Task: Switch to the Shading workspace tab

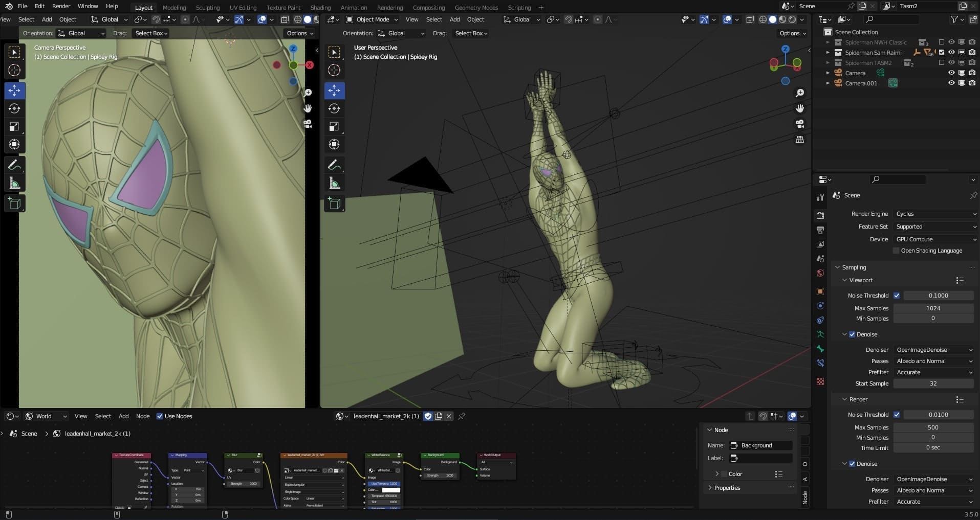Action: click(x=320, y=8)
